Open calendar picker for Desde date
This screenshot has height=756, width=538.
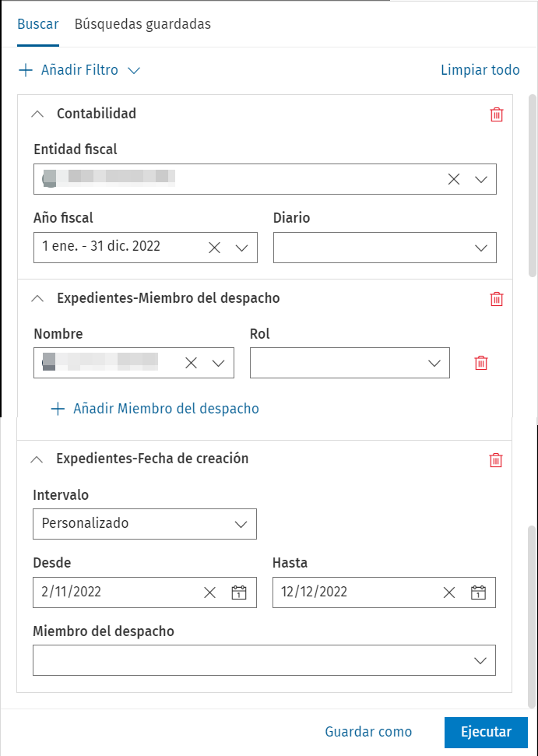(x=239, y=592)
